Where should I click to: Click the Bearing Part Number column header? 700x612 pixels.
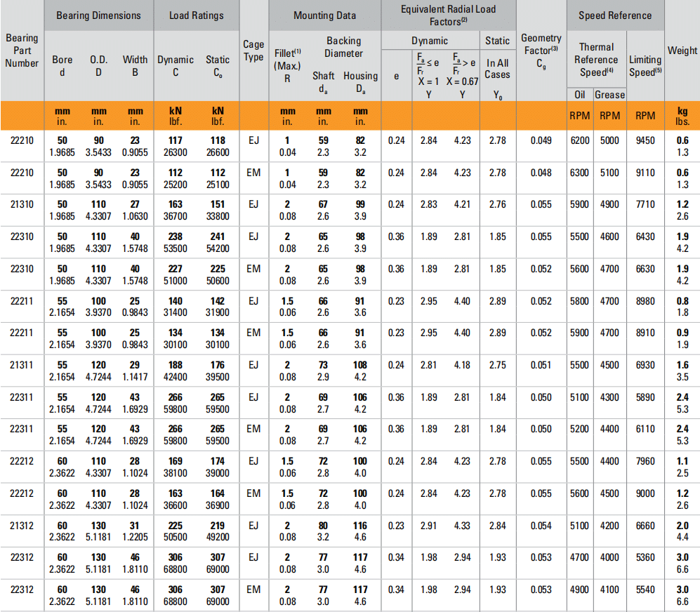click(22, 50)
